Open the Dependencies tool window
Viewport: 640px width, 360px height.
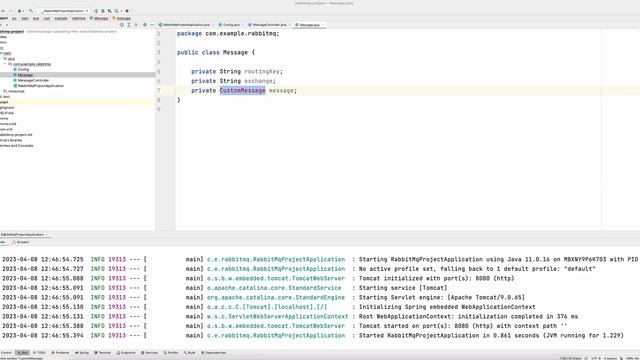coord(213,353)
